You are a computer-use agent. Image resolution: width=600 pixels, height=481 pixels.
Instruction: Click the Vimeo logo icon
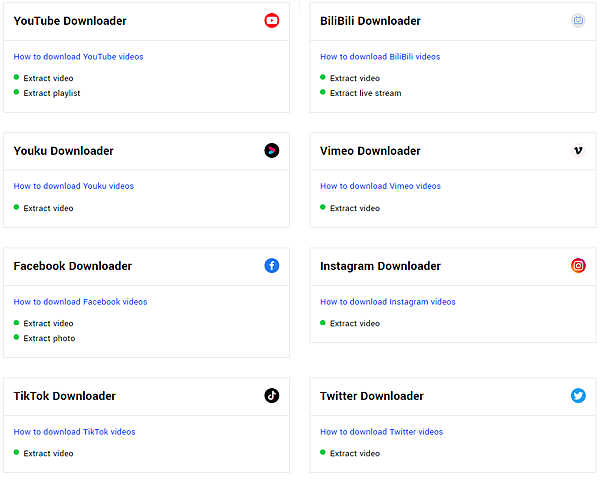(578, 150)
